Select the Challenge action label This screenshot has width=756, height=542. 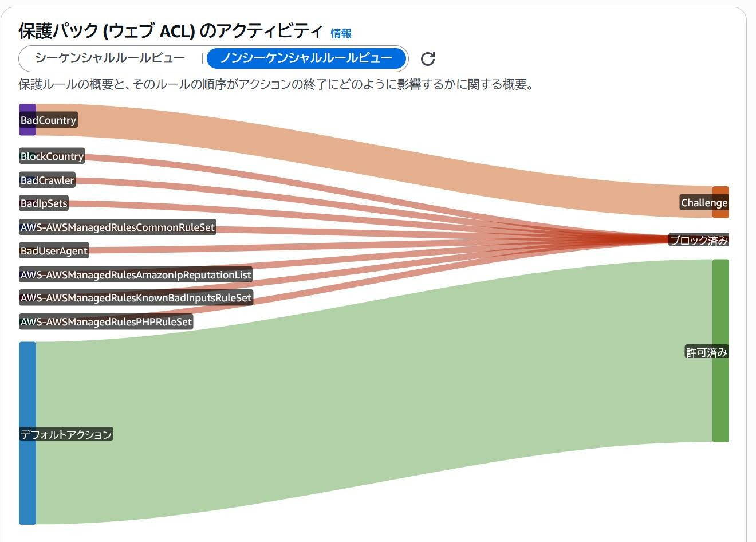pos(703,203)
